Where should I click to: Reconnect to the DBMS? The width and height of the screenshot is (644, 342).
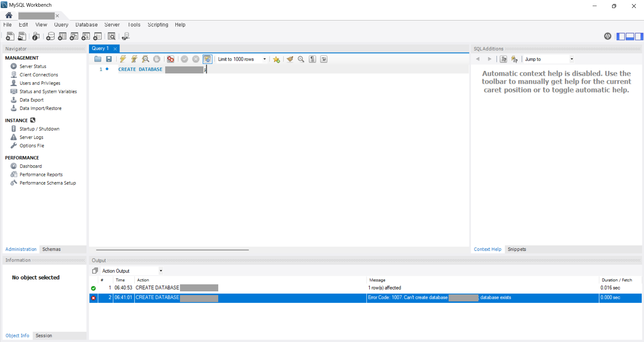click(126, 36)
